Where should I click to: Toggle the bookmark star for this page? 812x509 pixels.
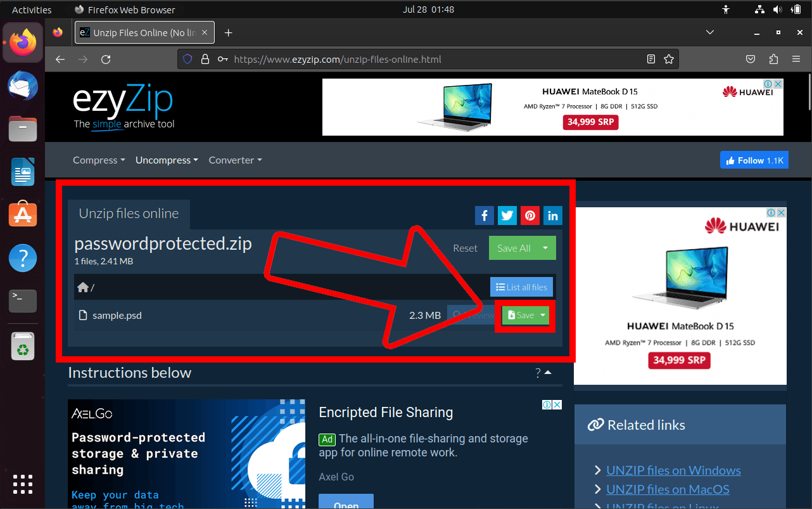tap(669, 58)
